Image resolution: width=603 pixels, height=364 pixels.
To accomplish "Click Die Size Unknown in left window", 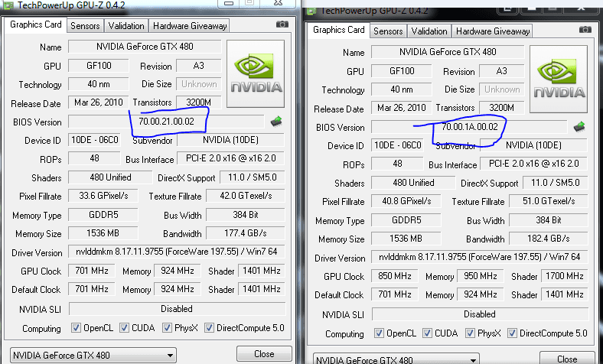I will [x=199, y=84].
